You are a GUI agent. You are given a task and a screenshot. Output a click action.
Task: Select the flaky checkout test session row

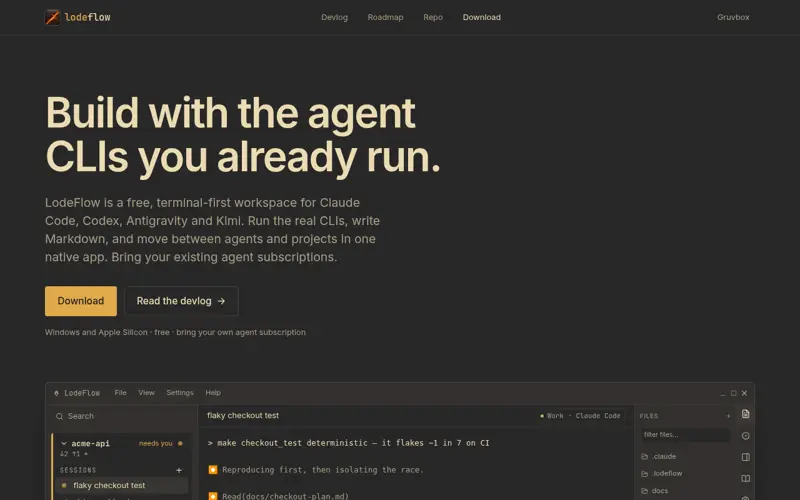pyautogui.click(x=121, y=485)
